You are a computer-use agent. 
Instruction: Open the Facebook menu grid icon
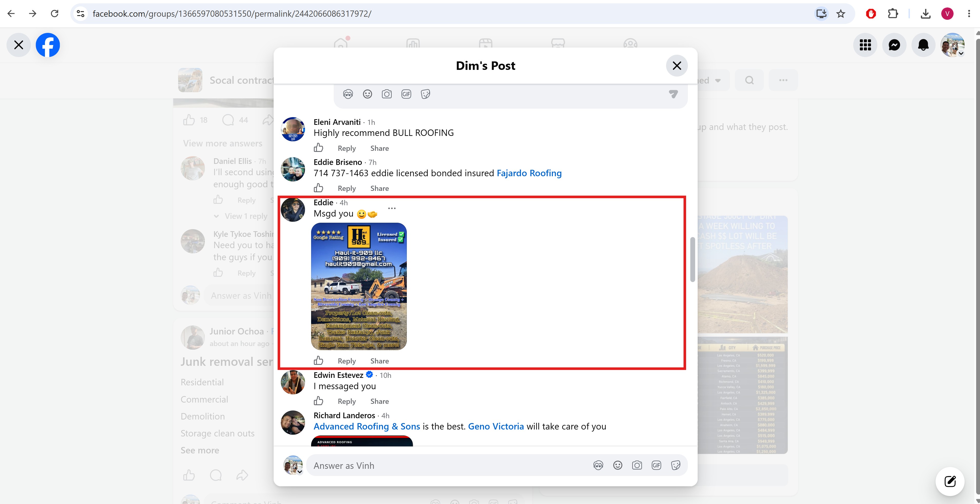click(866, 45)
